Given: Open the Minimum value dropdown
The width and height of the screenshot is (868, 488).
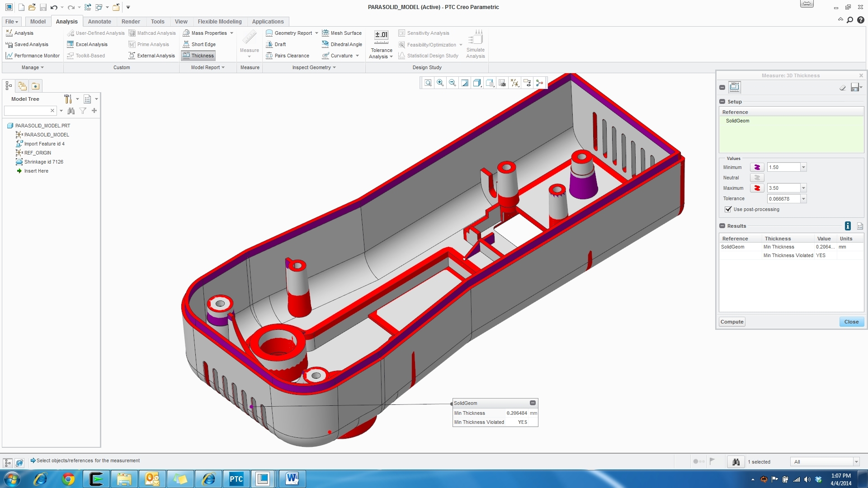Looking at the screenshot, I should [x=803, y=167].
